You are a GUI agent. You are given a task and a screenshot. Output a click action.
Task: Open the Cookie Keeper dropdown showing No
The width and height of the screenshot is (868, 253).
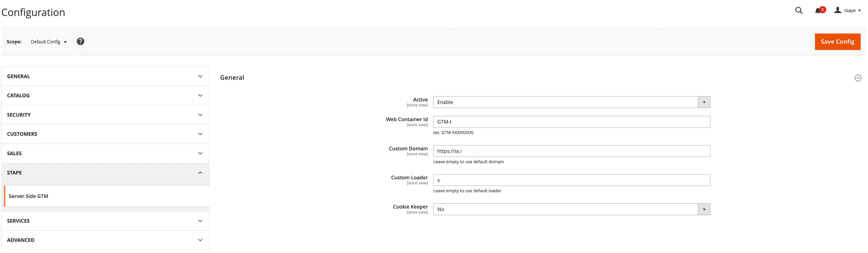(704, 209)
